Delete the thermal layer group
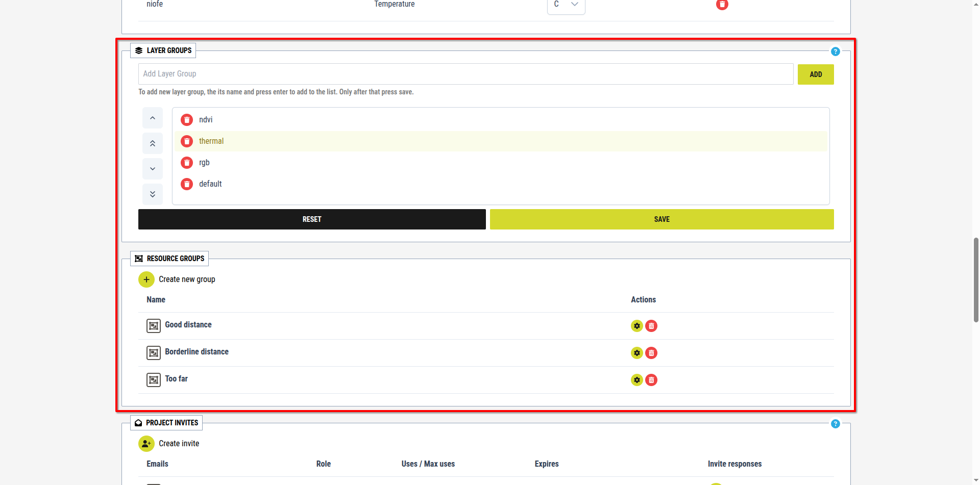 (x=187, y=141)
